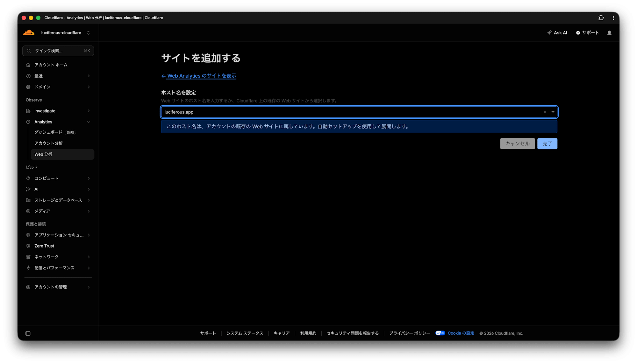The image size is (637, 364).
Task: Click the clock icon beside 最近
Action: click(28, 76)
